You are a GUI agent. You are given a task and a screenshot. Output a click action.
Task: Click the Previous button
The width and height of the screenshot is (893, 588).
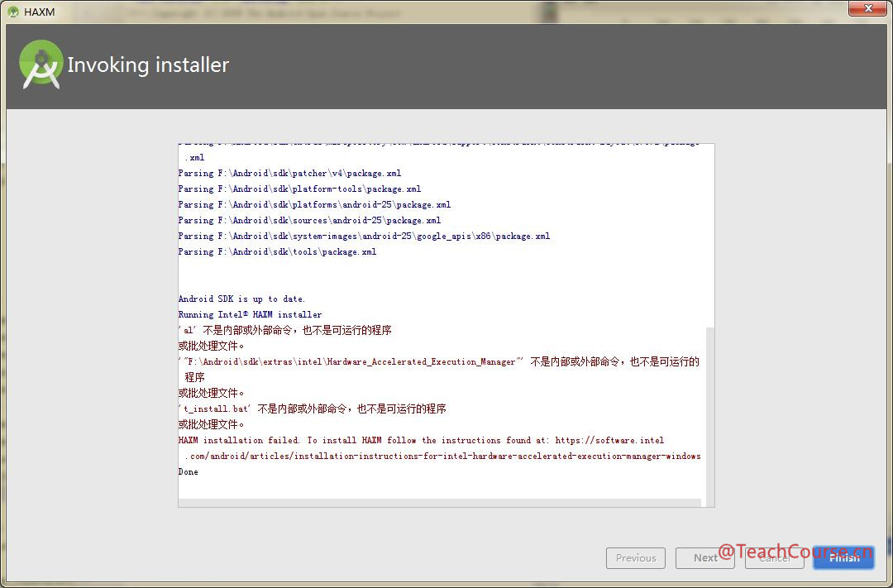[635, 558]
